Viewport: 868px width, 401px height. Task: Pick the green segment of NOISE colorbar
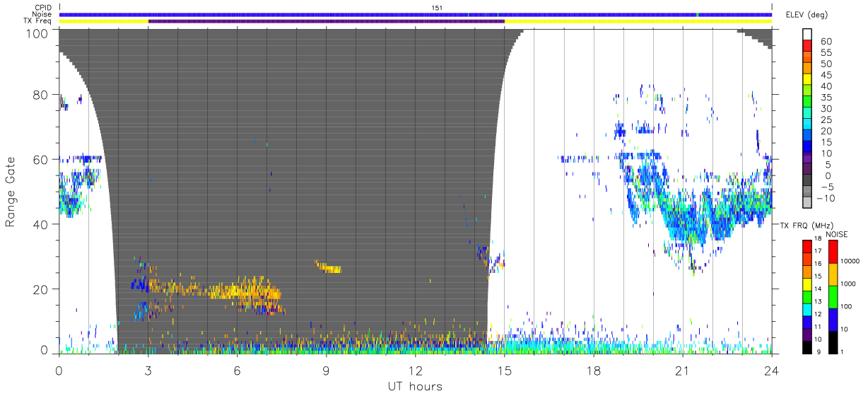pos(832,296)
